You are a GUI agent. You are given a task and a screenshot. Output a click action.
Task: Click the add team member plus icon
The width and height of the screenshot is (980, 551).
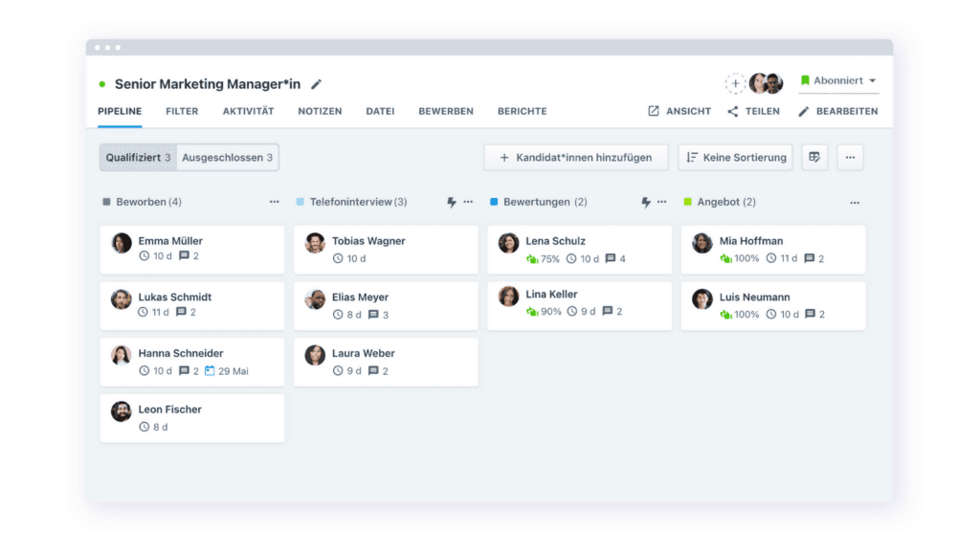pyautogui.click(x=735, y=83)
